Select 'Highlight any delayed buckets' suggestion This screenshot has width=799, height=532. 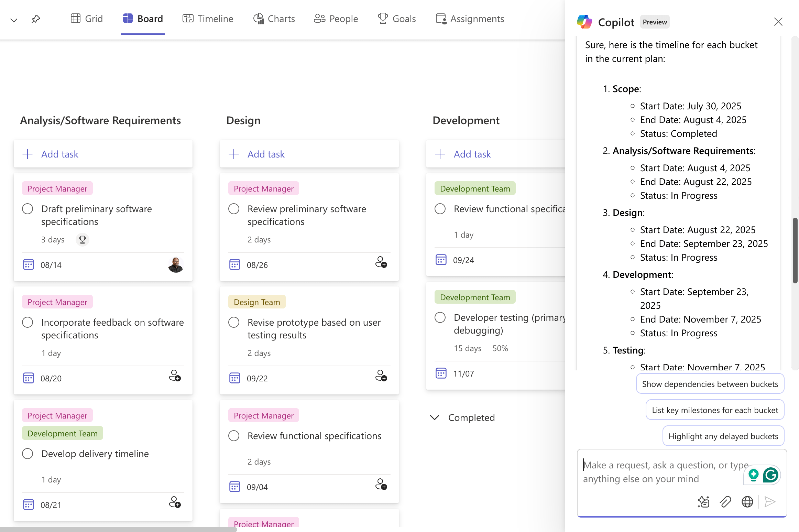click(723, 436)
